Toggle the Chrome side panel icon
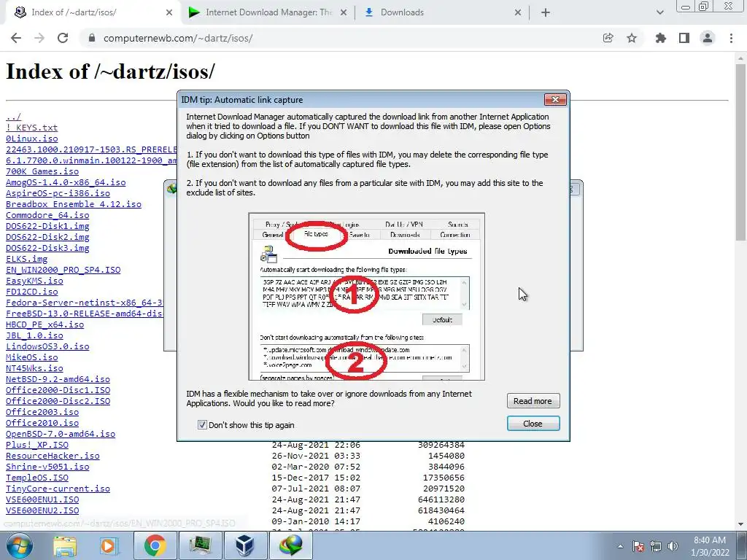The width and height of the screenshot is (747, 560). tap(684, 38)
